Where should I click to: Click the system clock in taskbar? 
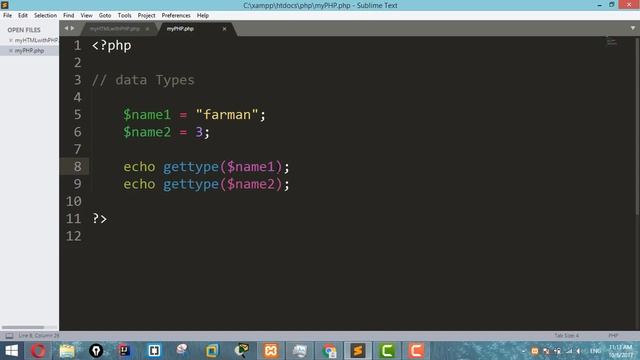620,351
